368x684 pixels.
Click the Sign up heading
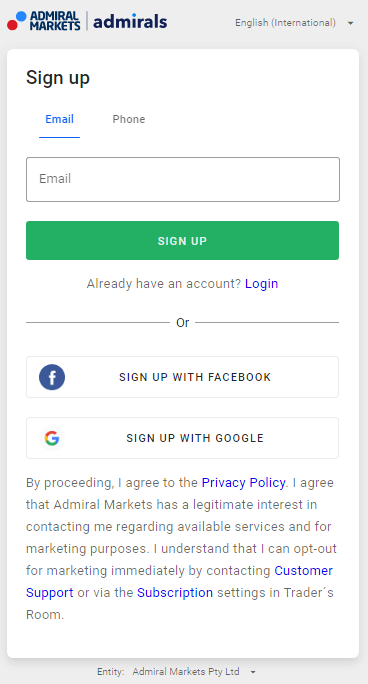coord(58,79)
